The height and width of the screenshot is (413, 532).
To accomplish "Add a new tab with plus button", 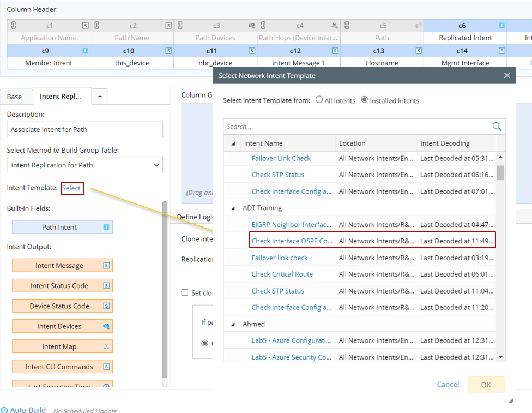I will 100,97.
